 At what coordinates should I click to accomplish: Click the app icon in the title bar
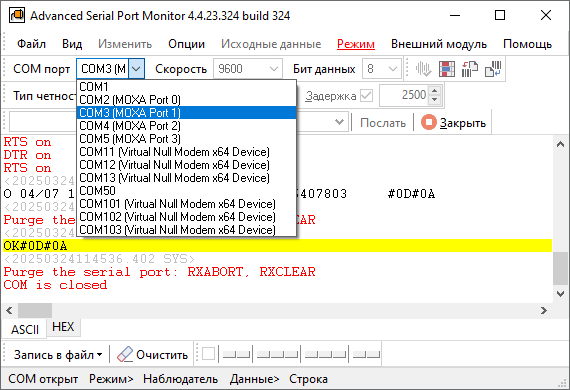(17, 16)
